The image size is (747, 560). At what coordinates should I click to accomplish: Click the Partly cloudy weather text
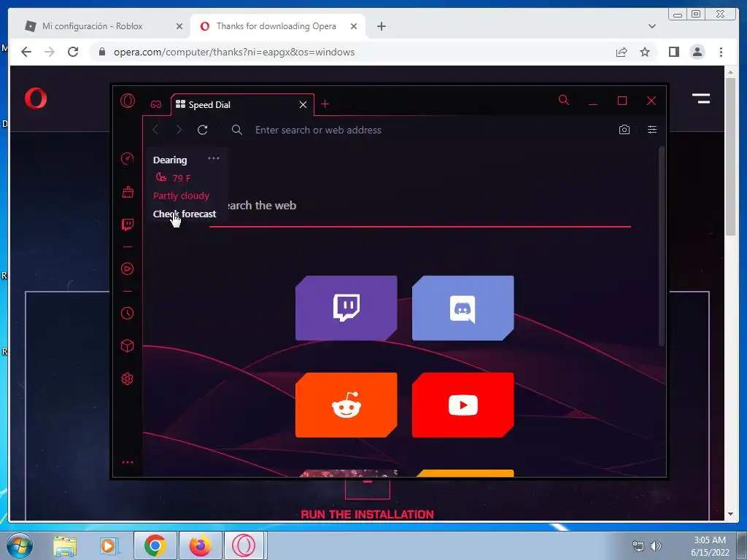(181, 195)
